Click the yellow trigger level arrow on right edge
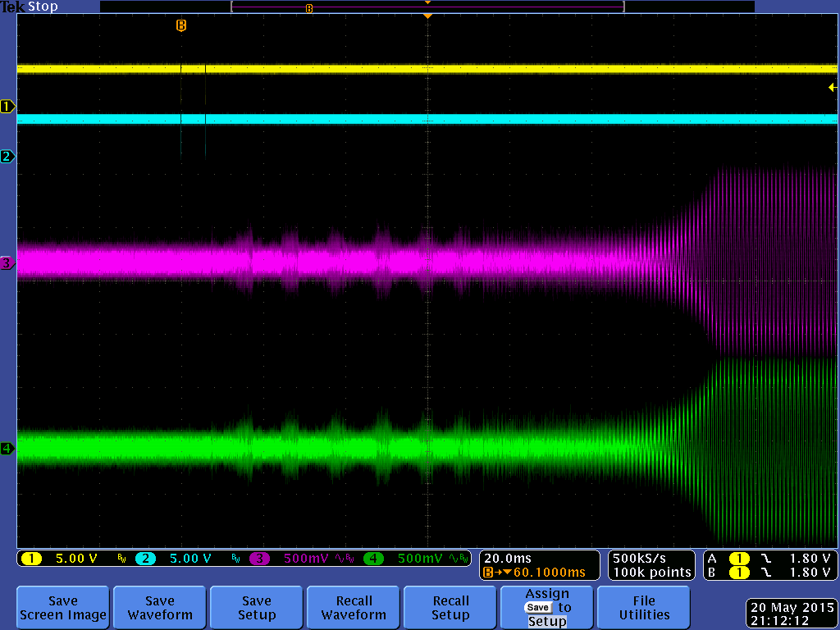Screen dimensions: 840x630 click(x=832, y=87)
